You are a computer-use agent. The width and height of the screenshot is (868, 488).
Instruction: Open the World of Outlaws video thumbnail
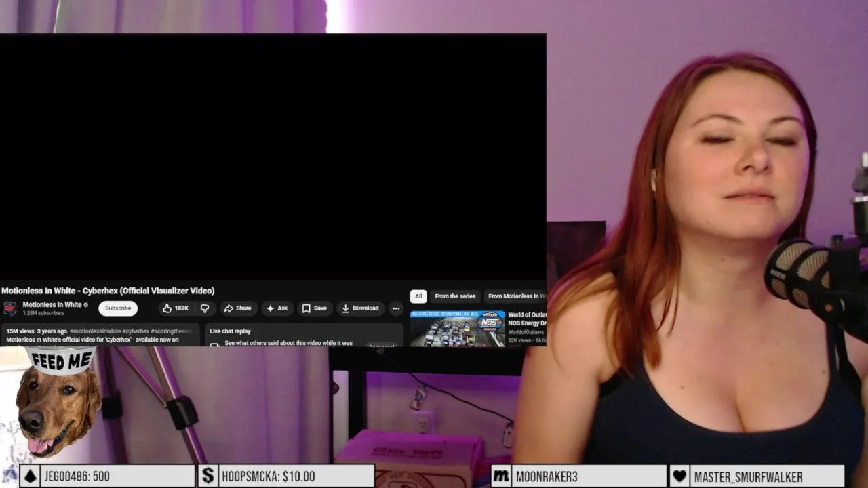[458, 328]
